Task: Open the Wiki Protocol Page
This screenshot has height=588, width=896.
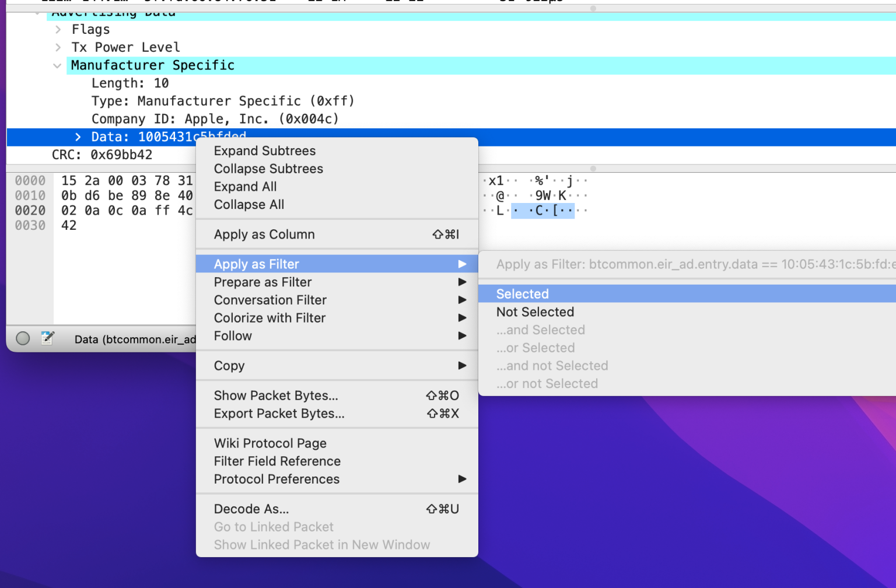Action: [x=270, y=443]
